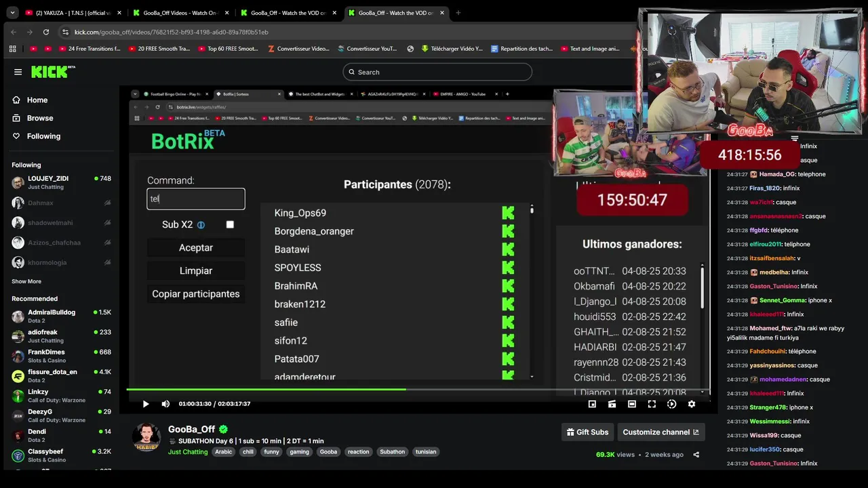Open adiofreak recommended channel

click(x=61, y=336)
